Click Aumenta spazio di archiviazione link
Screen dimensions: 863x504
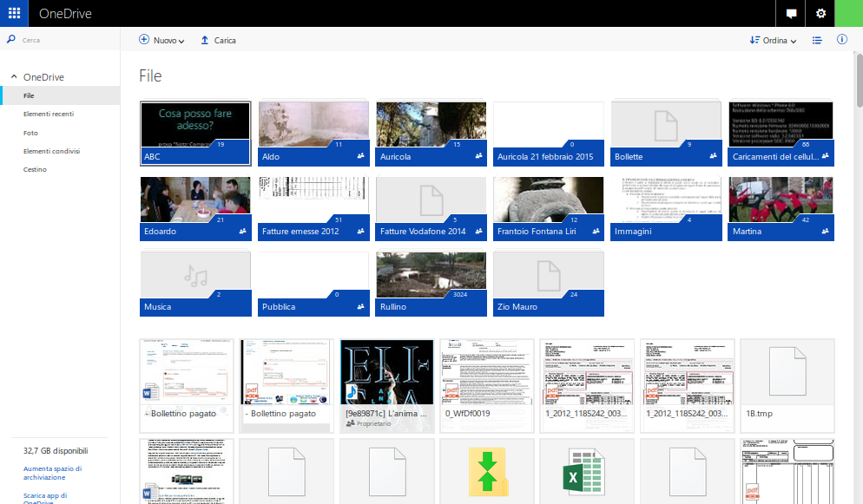[53, 473]
